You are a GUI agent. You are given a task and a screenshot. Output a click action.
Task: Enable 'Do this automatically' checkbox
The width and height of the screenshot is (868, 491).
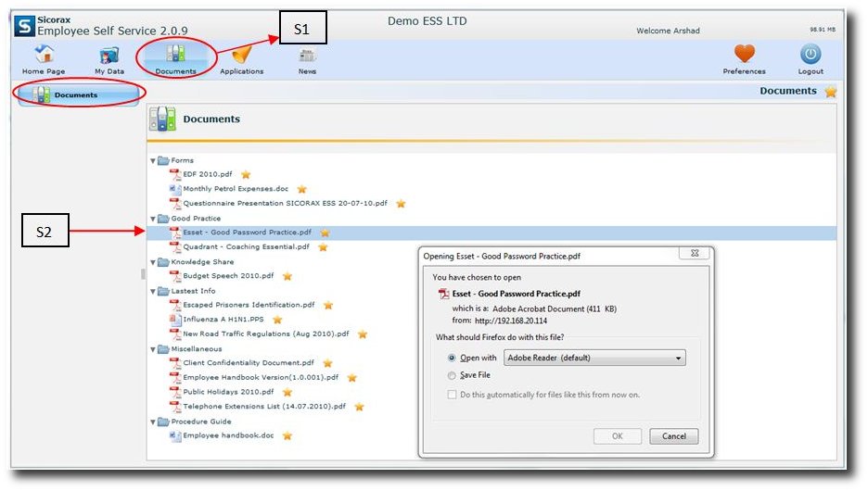click(453, 395)
